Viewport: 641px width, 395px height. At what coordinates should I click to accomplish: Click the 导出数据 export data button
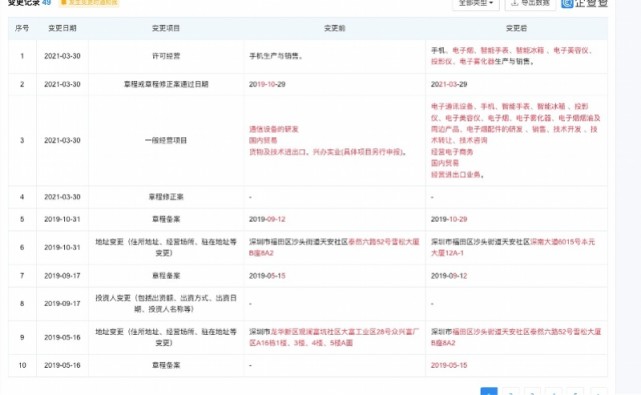[x=530, y=3]
